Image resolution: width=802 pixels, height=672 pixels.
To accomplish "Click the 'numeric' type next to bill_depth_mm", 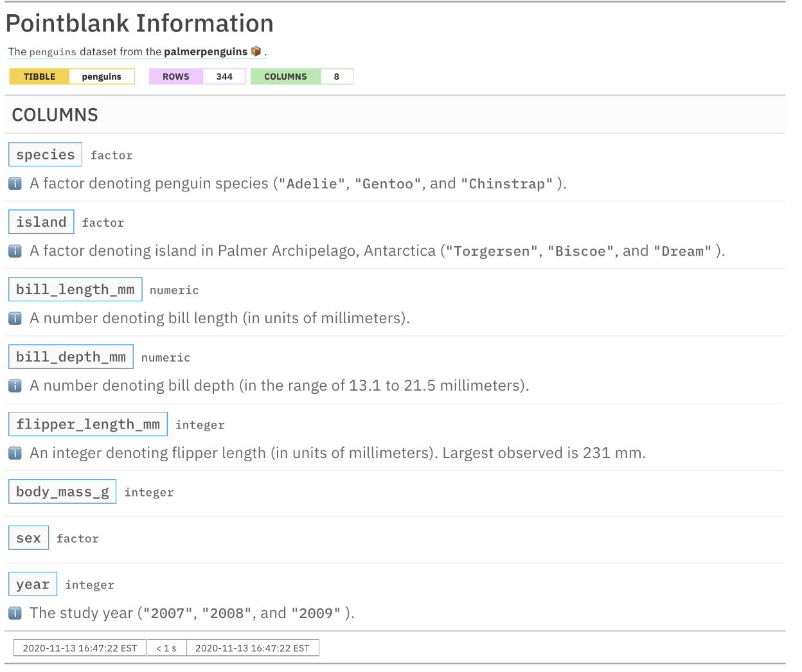I will pyautogui.click(x=166, y=357).
